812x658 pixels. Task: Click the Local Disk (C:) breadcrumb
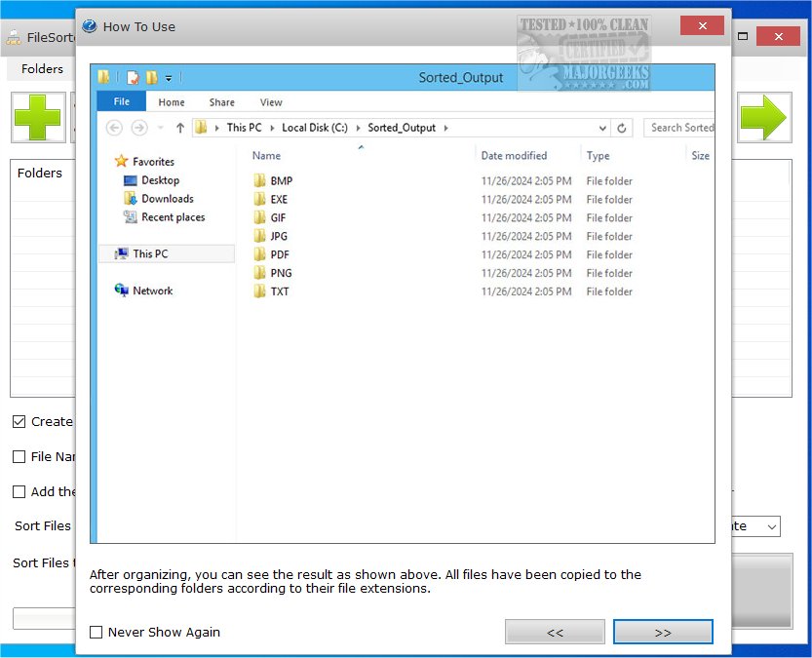point(315,128)
